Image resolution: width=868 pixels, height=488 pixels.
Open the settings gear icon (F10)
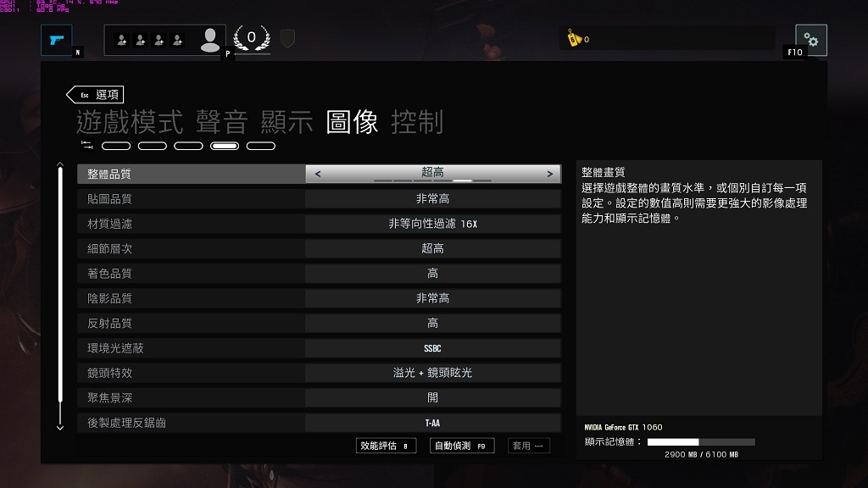click(x=811, y=40)
